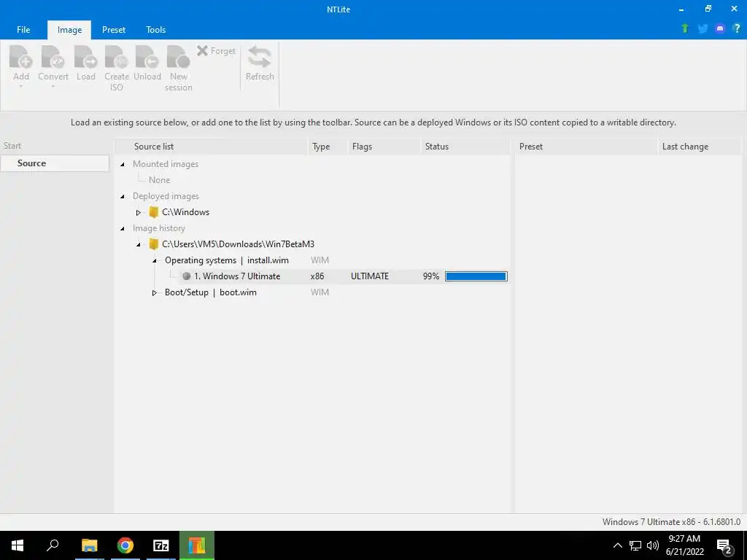747x560 pixels.
Task: Open the Convert button dropdown arrow
Action: point(53,87)
